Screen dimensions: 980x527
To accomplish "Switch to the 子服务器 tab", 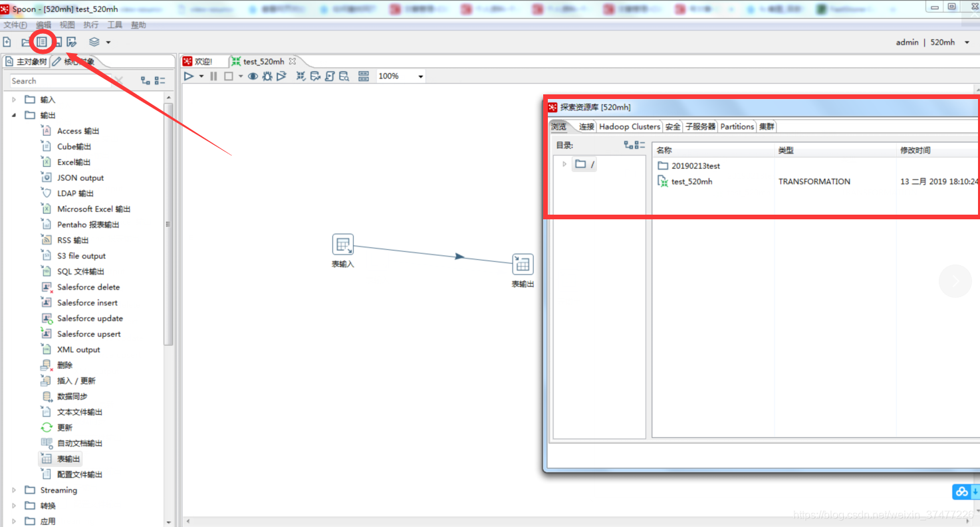I will pos(700,127).
